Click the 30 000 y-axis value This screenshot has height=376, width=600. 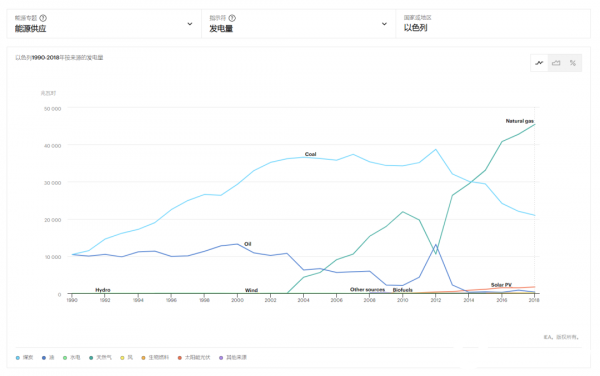point(52,183)
